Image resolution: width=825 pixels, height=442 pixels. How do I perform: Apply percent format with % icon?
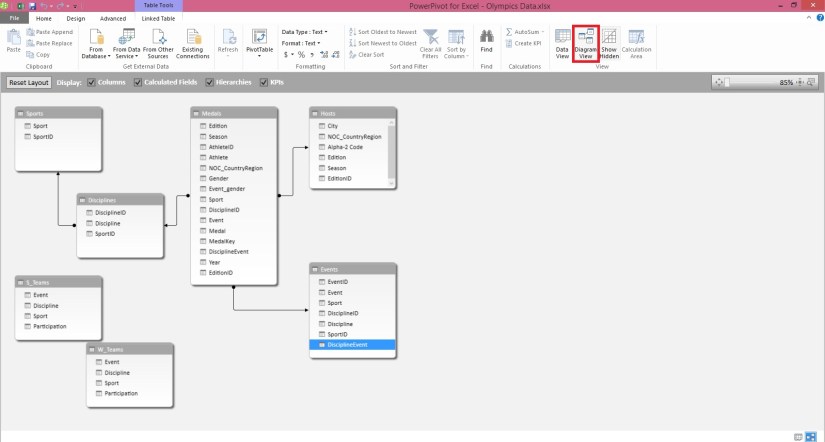tap(301, 55)
